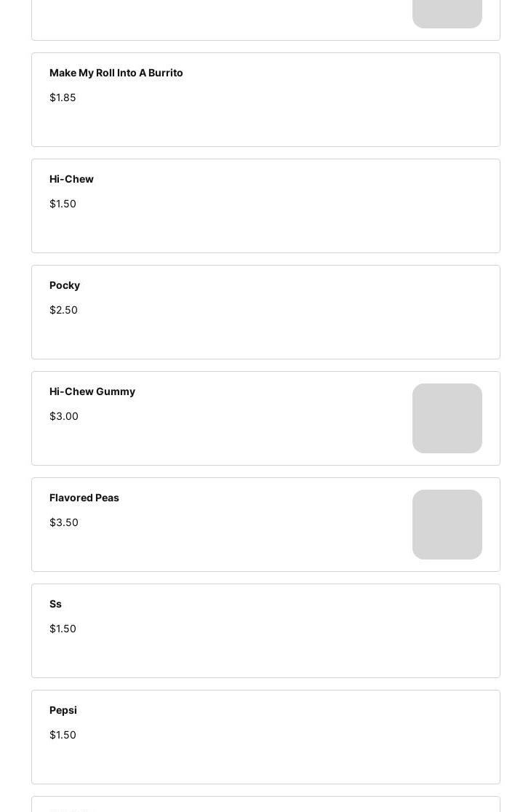Click the $1.50 price under Hi-Chew

(x=63, y=204)
